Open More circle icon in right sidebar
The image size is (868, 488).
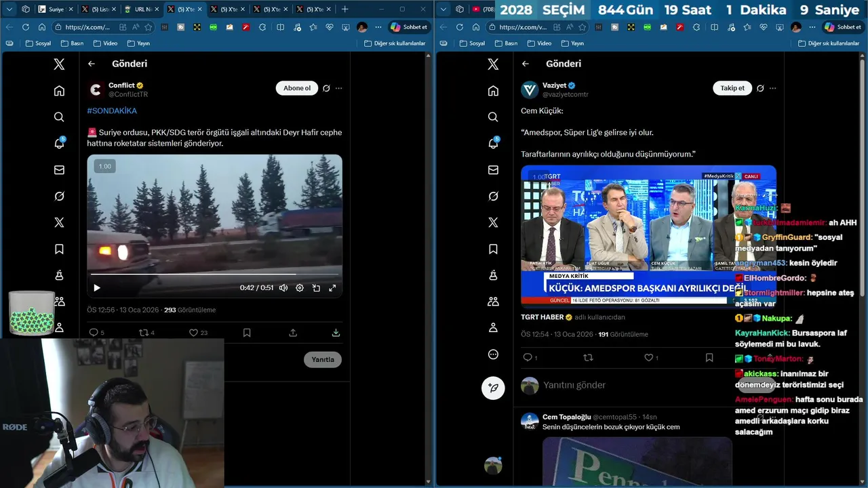tap(493, 354)
